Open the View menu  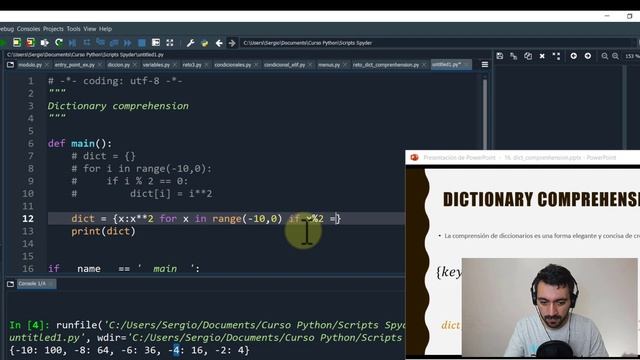coord(90,29)
